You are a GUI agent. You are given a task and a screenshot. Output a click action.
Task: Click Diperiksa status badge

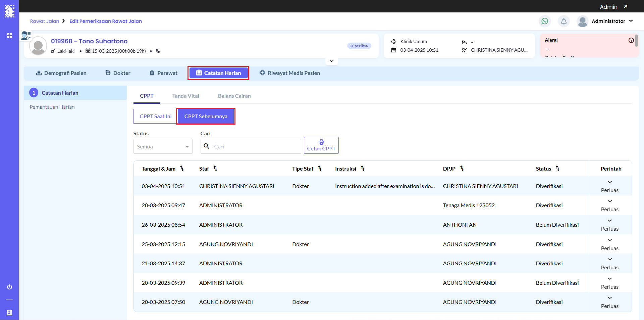(x=359, y=46)
